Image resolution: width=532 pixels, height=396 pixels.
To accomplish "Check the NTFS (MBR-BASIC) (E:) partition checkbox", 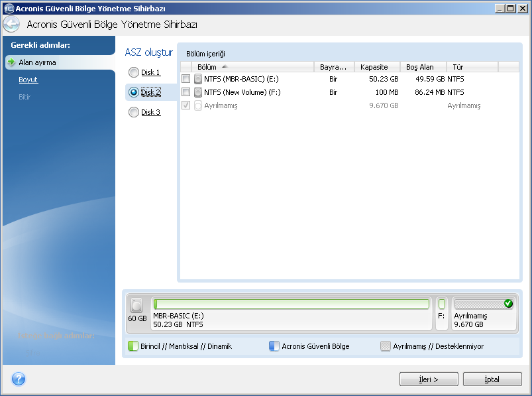I will coord(186,79).
